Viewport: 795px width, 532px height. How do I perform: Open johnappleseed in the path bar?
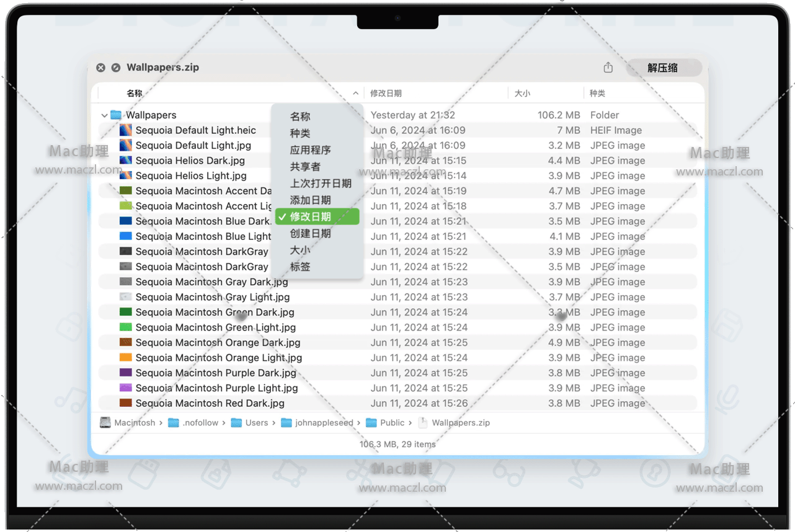click(x=324, y=423)
